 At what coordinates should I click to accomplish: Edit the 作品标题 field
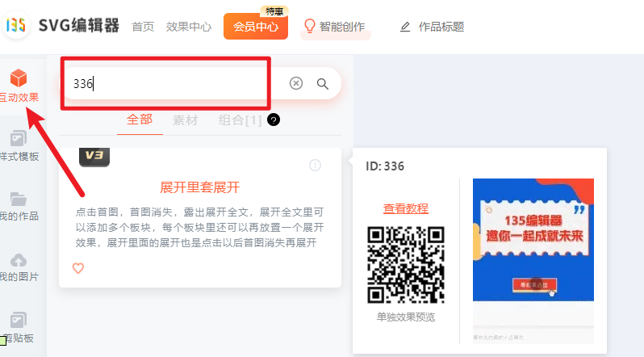pyautogui.click(x=441, y=27)
